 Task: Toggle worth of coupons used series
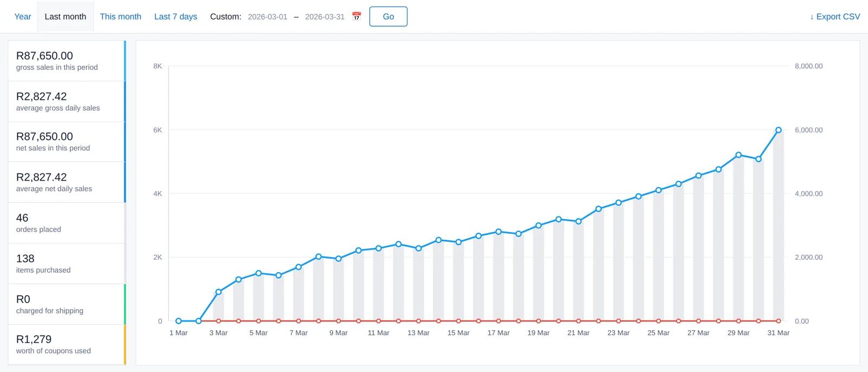coord(67,344)
